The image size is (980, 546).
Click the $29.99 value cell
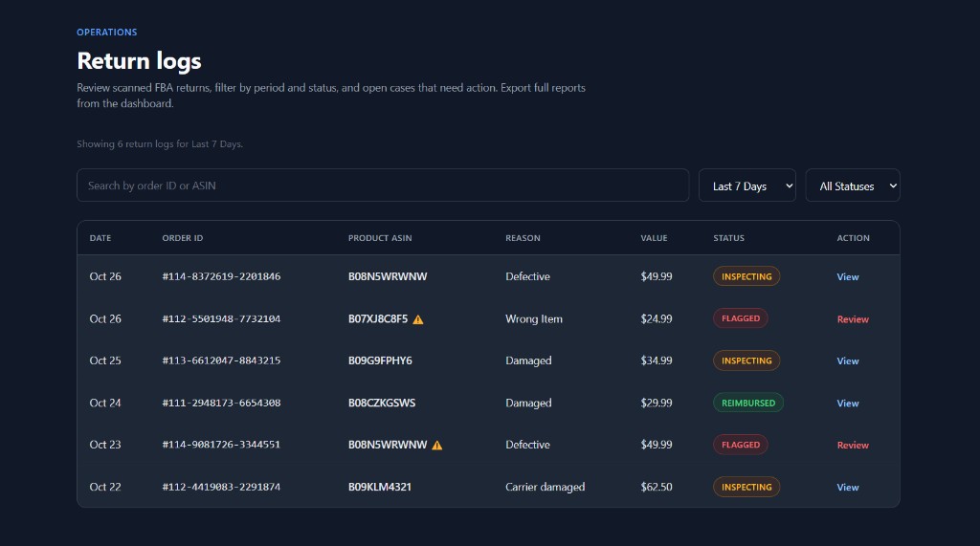(657, 403)
